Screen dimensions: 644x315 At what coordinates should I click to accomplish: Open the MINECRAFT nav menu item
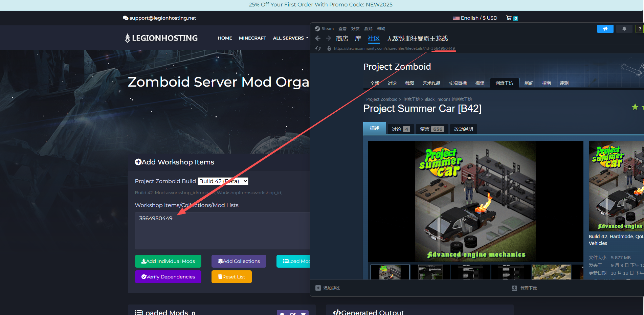(252, 38)
